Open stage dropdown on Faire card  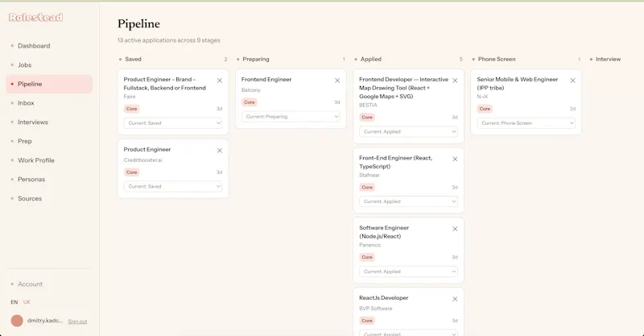(173, 123)
